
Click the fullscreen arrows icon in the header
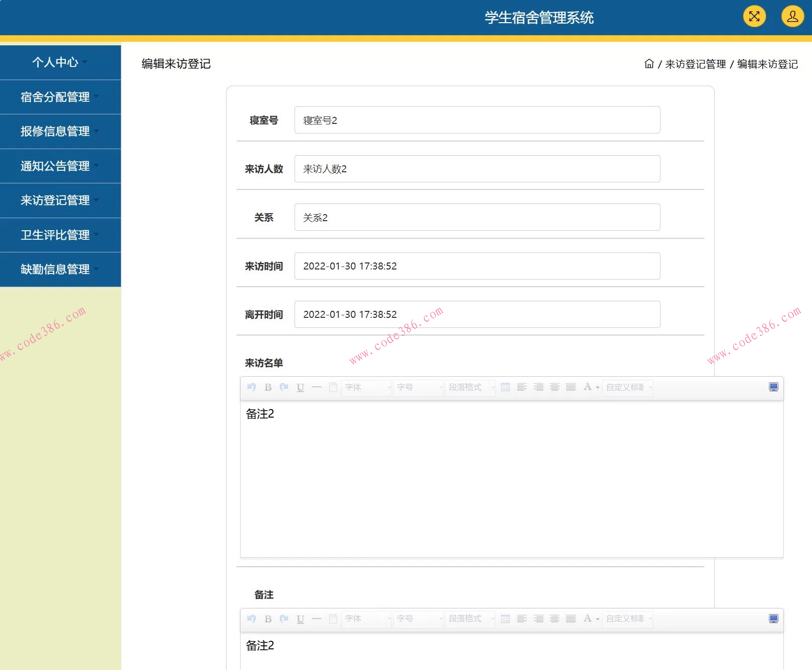pos(754,17)
